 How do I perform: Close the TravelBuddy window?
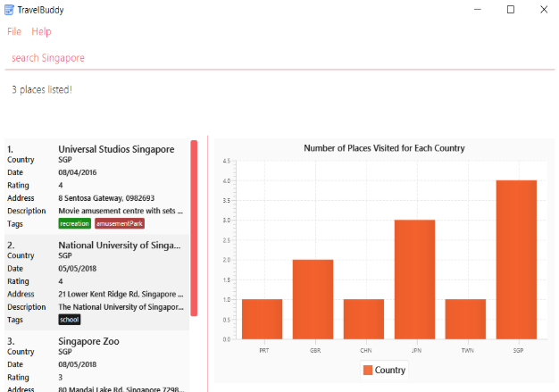544,10
